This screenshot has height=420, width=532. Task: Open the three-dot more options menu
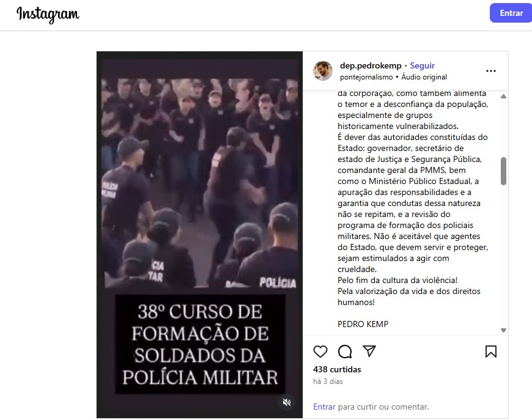(490, 71)
